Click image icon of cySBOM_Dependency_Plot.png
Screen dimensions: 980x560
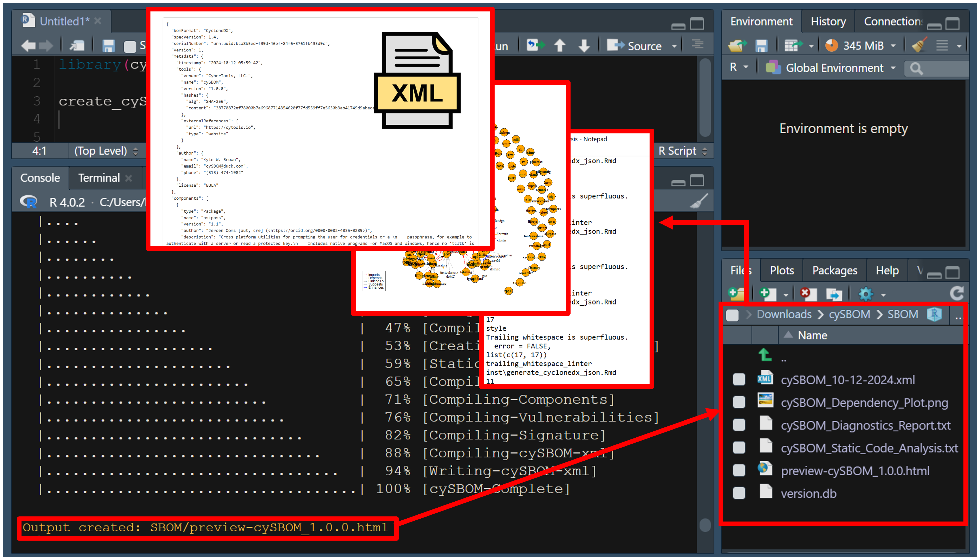click(765, 400)
